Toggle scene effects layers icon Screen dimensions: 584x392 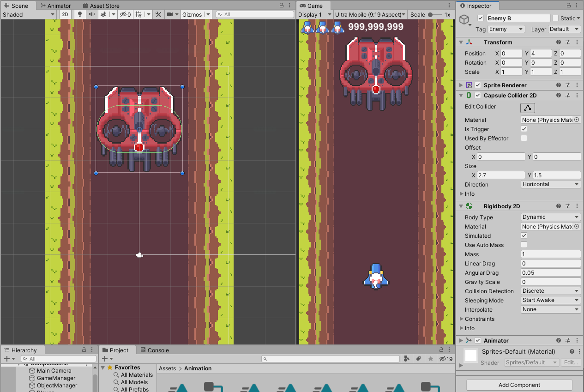(x=104, y=14)
